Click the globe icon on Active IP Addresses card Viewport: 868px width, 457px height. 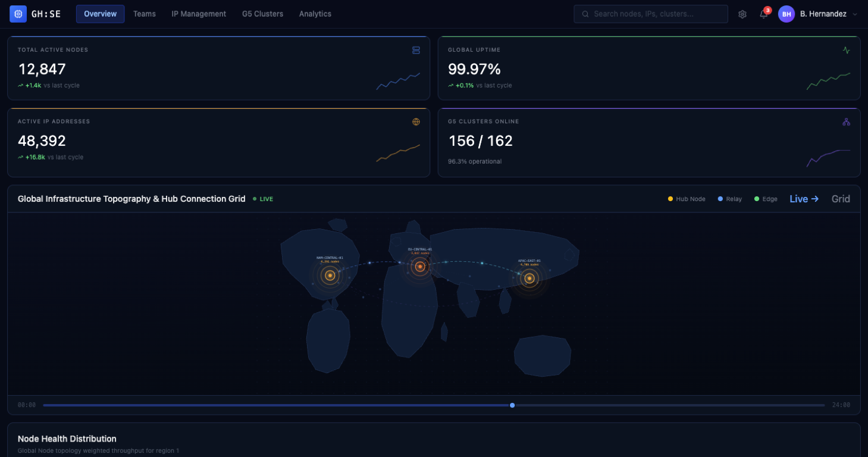click(416, 122)
